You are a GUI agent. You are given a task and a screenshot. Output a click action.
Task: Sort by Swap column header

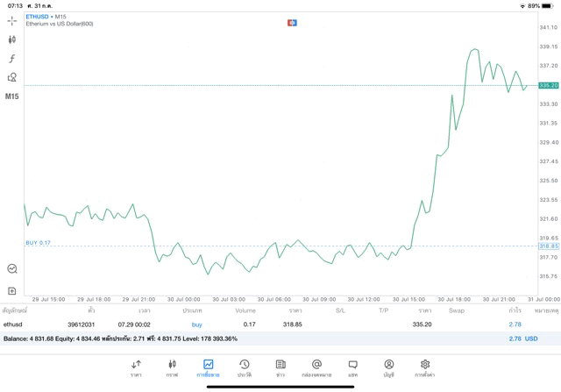pyautogui.click(x=457, y=310)
